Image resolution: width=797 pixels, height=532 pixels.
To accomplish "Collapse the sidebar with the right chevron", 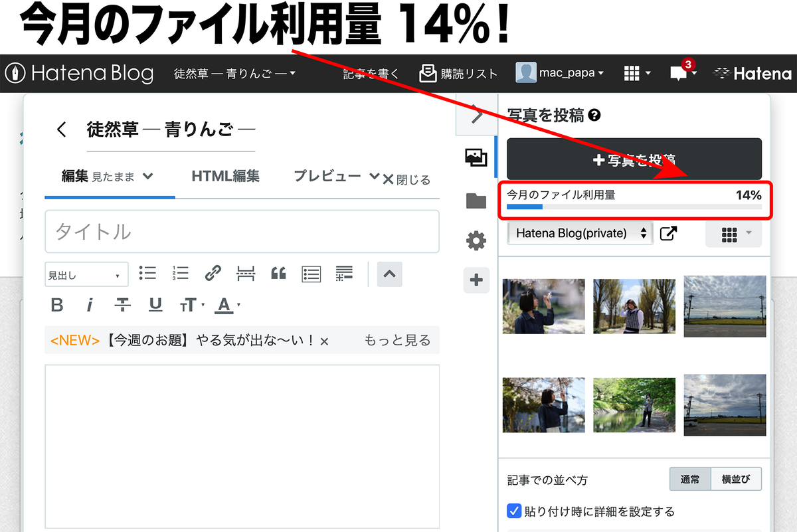I will [x=476, y=114].
